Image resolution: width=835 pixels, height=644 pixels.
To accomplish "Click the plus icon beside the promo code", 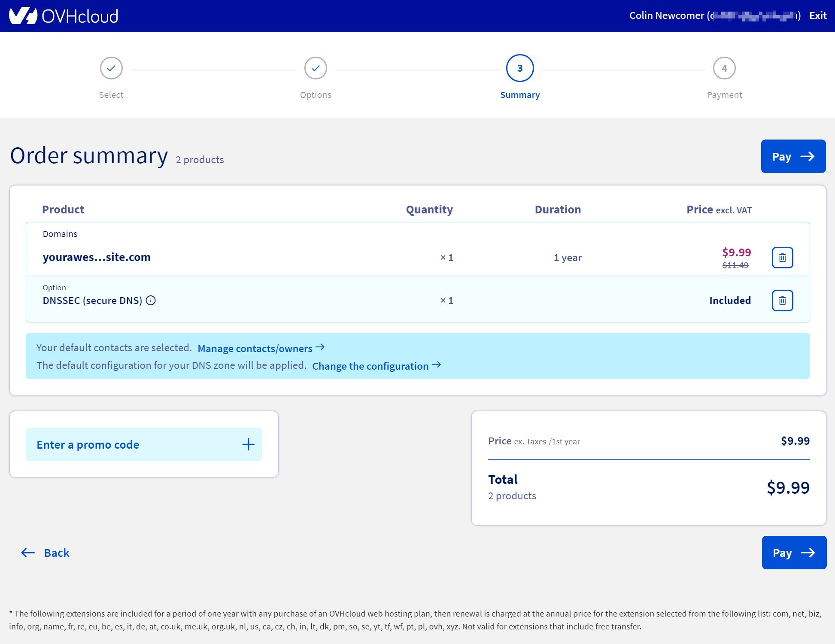I will point(248,444).
